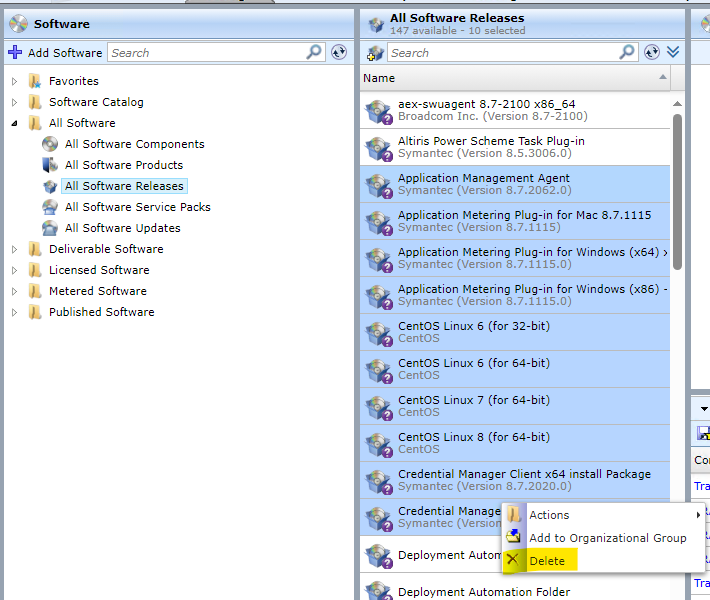710x600 pixels.
Task: Click the All Software Releases box icon
Action: (50, 186)
